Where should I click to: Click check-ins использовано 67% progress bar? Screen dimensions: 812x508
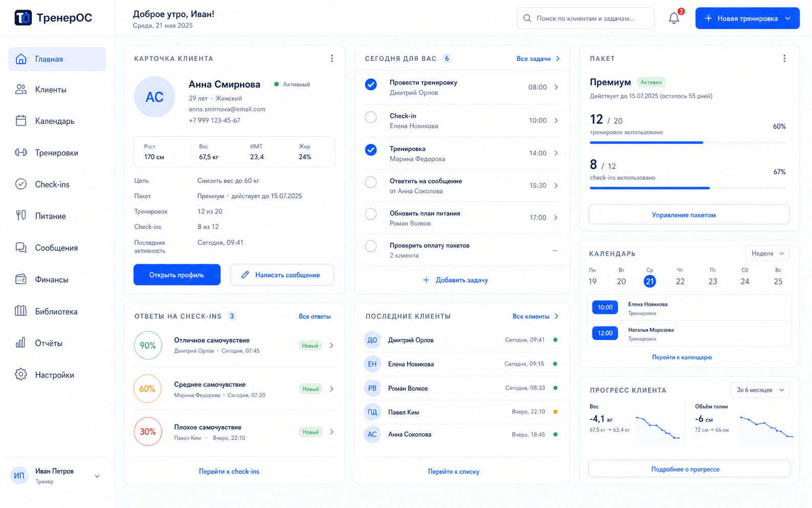click(688, 188)
